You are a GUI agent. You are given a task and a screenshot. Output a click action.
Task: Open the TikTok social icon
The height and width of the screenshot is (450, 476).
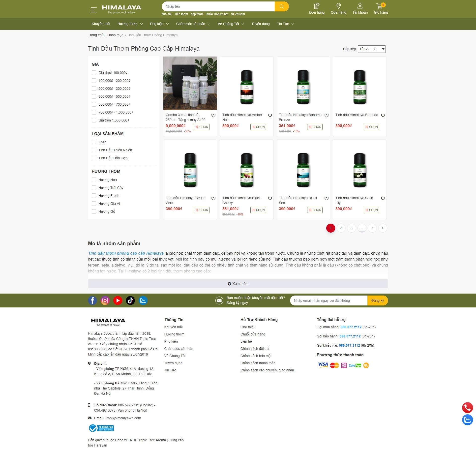(x=130, y=300)
